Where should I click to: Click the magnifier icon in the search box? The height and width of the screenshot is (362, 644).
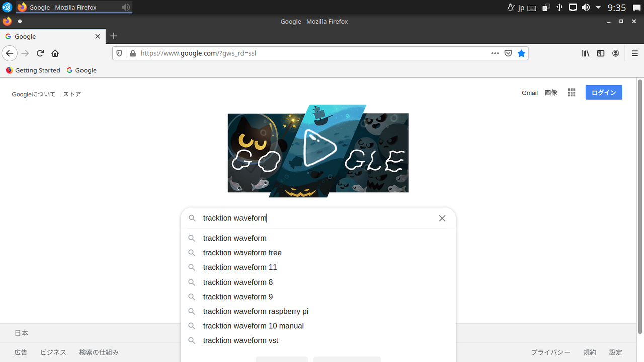[x=192, y=218]
